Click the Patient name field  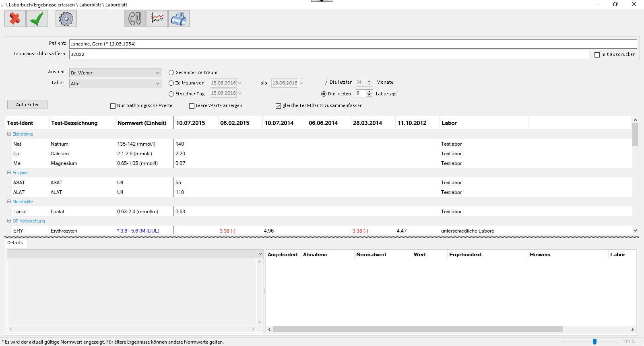[353, 44]
